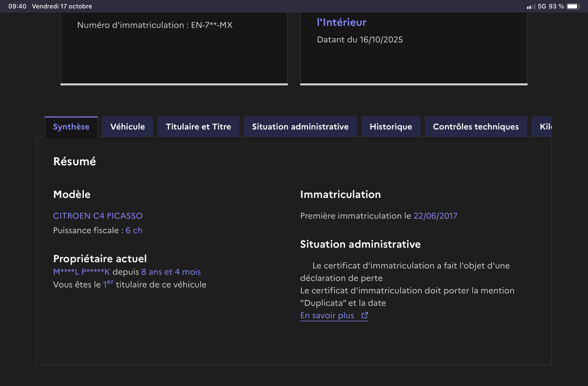Image resolution: width=588 pixels, height=386 pixels.
Task: Open the partially visible Kil… tab
Action: [x=545, y=127]
